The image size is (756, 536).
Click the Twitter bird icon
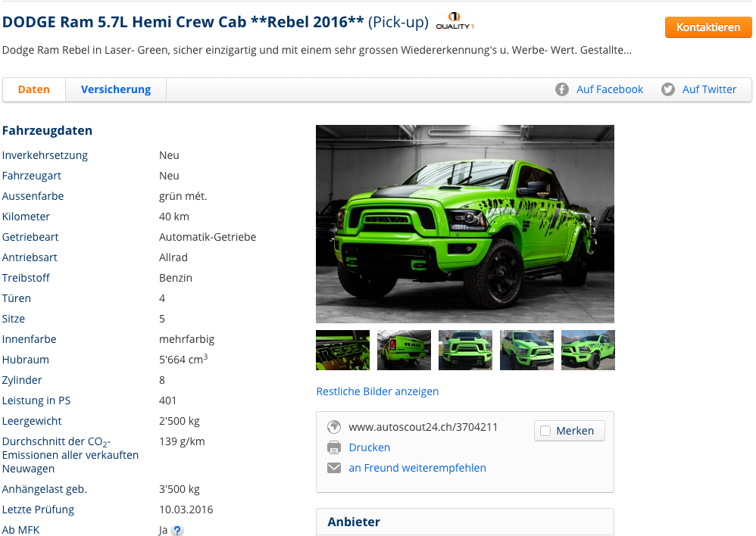(x=668, y=89)
